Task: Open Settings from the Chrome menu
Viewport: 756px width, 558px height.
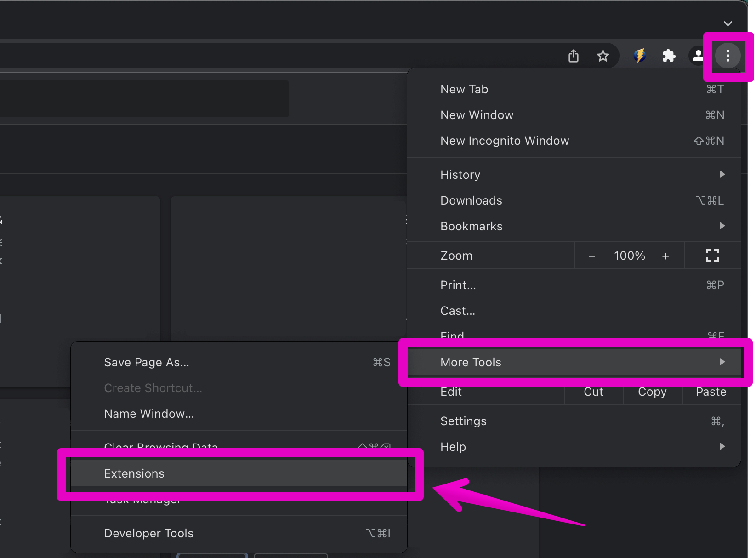Action: [x=463, y=421]
